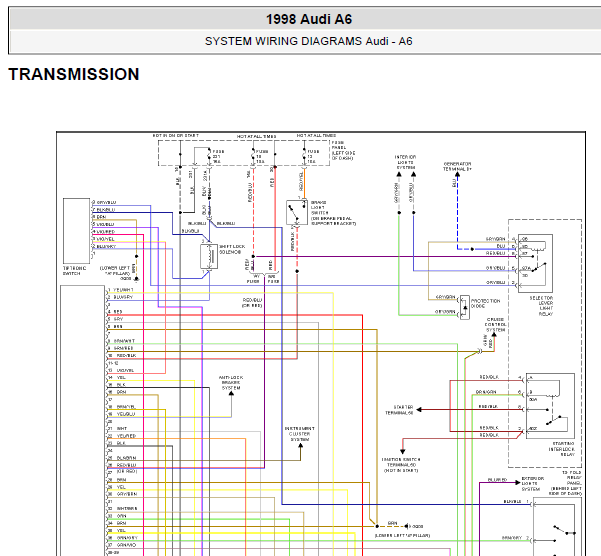Click the 'GENERATOR TERMINAL D+' label

(x=457, y=166)
